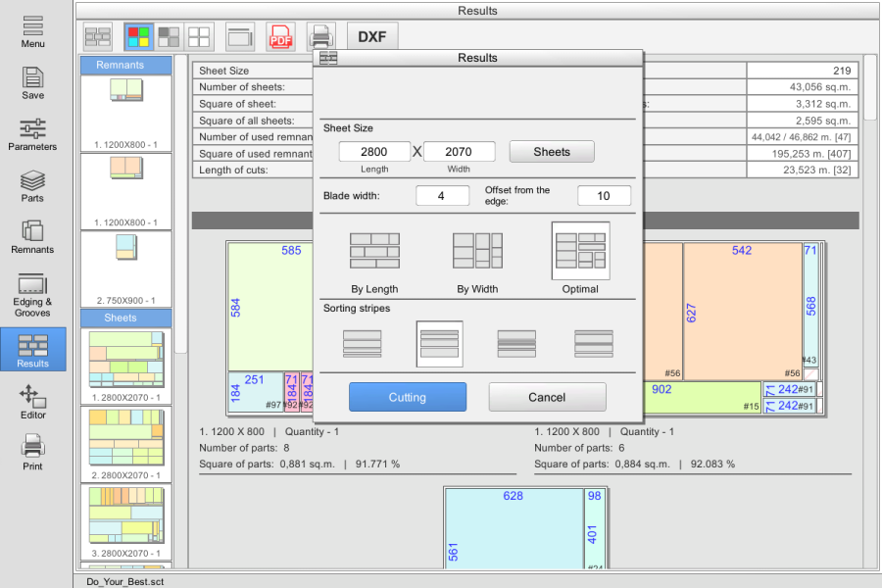Open the Menu sidebar item
Viewport: 882px width, 588px height.
coord(32,31)
